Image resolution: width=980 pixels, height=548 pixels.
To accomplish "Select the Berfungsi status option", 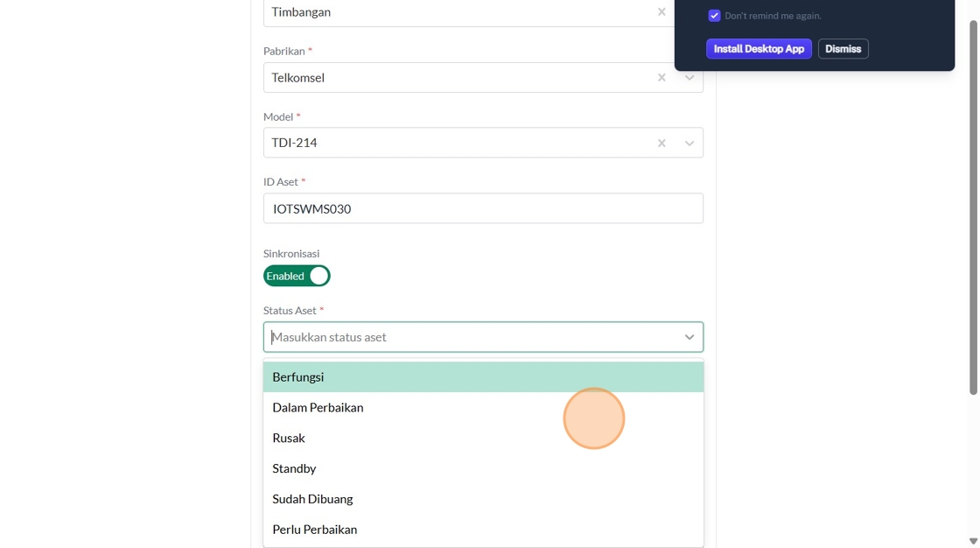I will [x=298, y=377].
